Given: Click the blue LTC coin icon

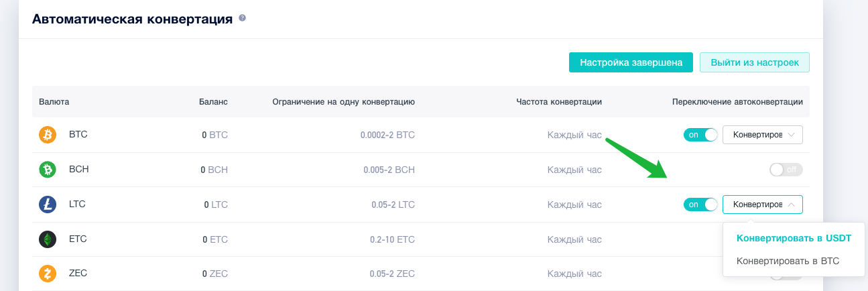Looking at the screenshot, I should pos(48,205).
